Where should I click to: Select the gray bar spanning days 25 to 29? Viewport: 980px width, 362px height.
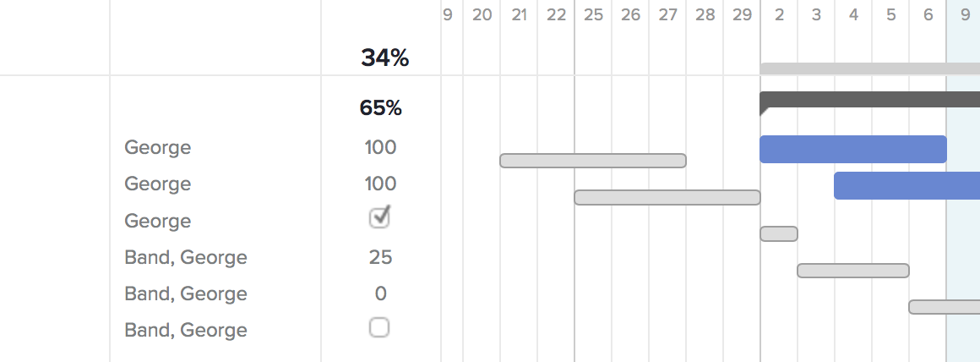point(667,197)
